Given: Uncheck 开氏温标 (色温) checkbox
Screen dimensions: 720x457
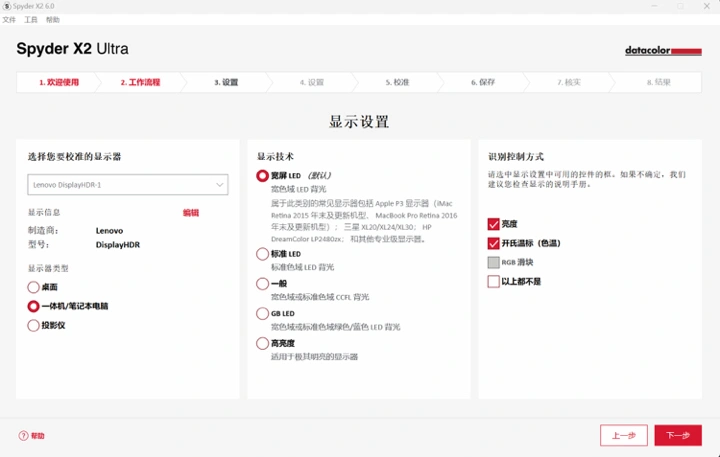Looking at the screenshot, I should click(x=493, y=243).
